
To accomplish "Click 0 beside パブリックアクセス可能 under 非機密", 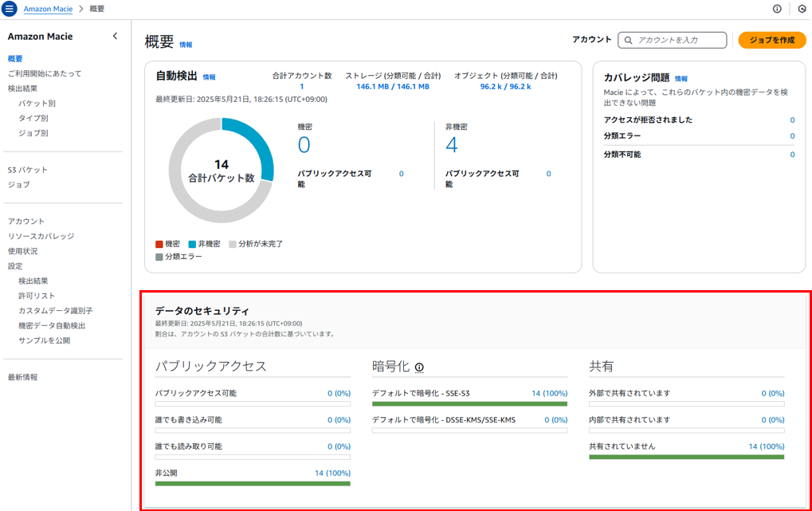I will coord(548,174).
